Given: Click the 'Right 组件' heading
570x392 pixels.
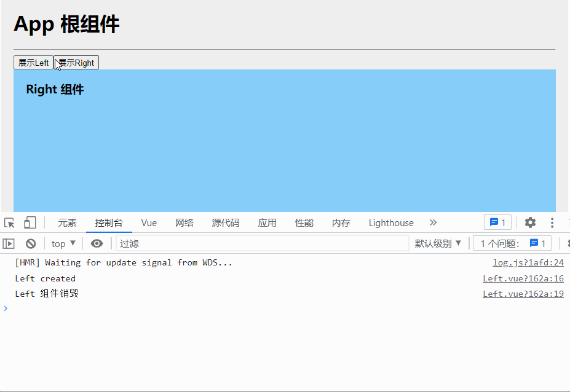Looking at the screenshot, I should (55, 89).
